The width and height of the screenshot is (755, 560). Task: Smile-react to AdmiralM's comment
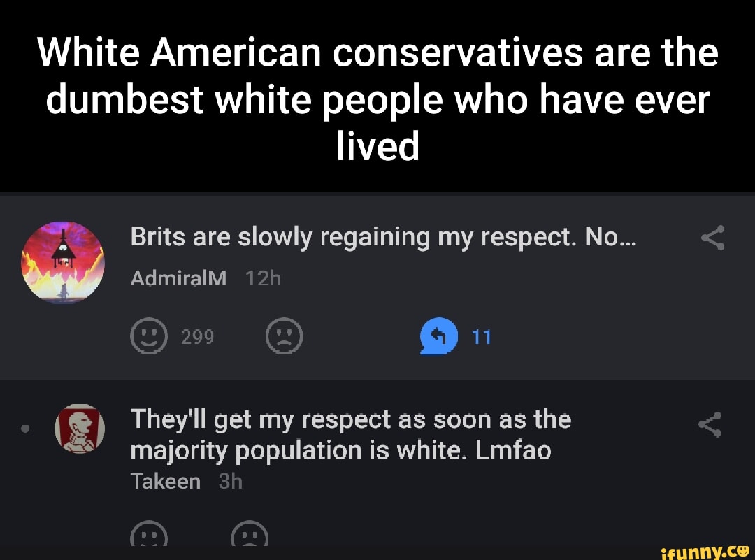(148, 338)
